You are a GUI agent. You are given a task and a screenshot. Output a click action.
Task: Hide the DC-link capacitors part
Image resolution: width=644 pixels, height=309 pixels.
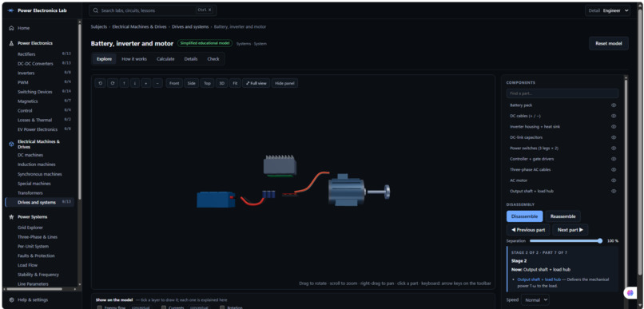[614, 137]
